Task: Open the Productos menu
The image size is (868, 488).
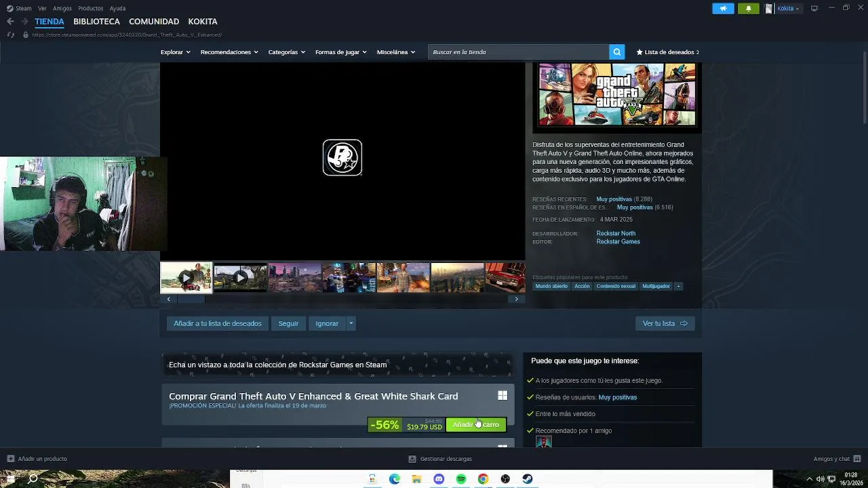Action: [91, 9]
